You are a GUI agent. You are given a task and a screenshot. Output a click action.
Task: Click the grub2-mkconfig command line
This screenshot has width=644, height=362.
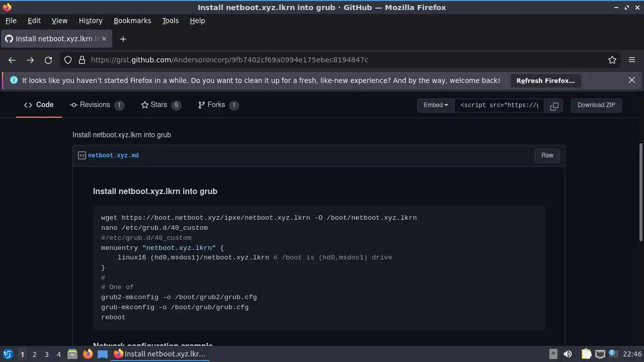179,297
